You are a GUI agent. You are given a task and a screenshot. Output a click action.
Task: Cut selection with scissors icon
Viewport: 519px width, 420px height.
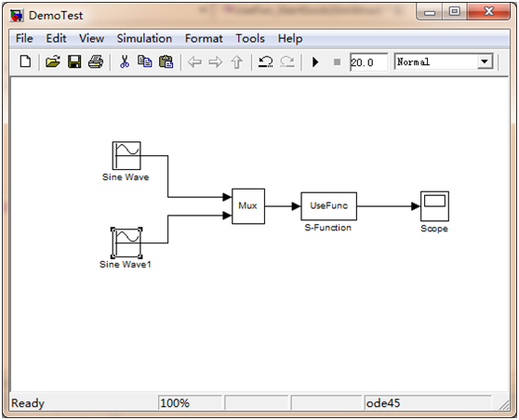pos(125,62)
